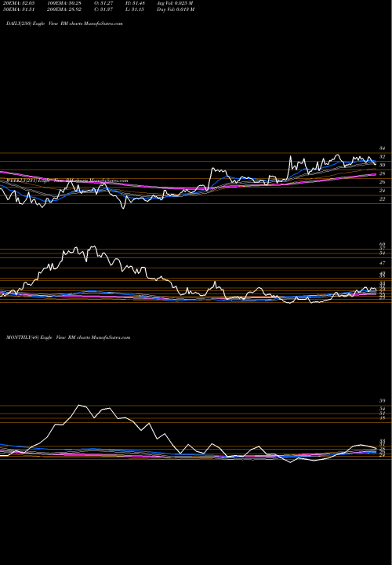This screenshot has width=392, height=565.
Task: Click the 24 price label on daily chart
Action: pos(383,191)
